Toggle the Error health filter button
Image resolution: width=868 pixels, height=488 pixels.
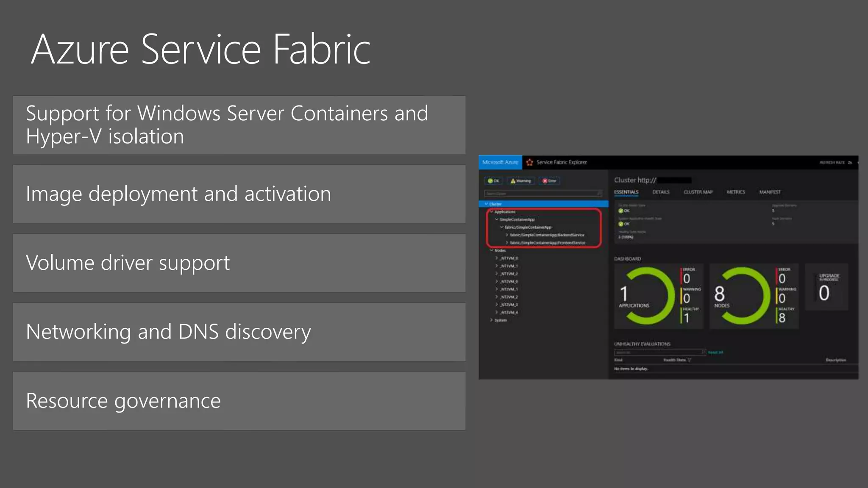pos(549,181)
